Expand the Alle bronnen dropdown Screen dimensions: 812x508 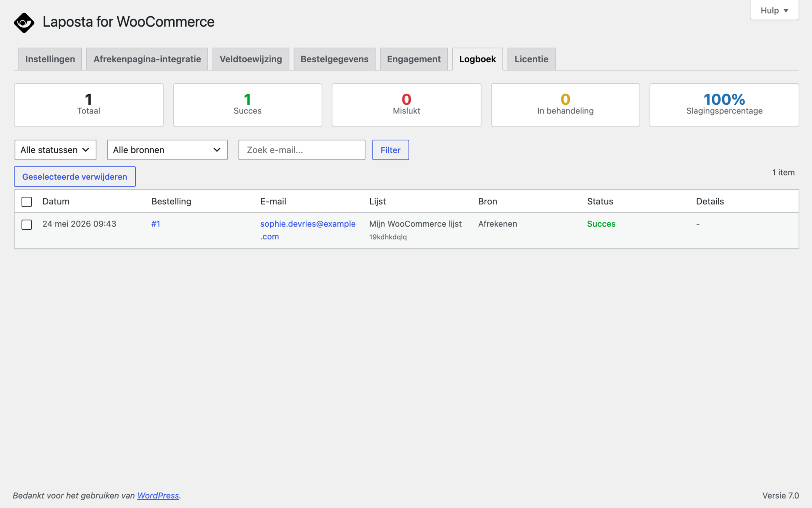click(x=167, y=150)
